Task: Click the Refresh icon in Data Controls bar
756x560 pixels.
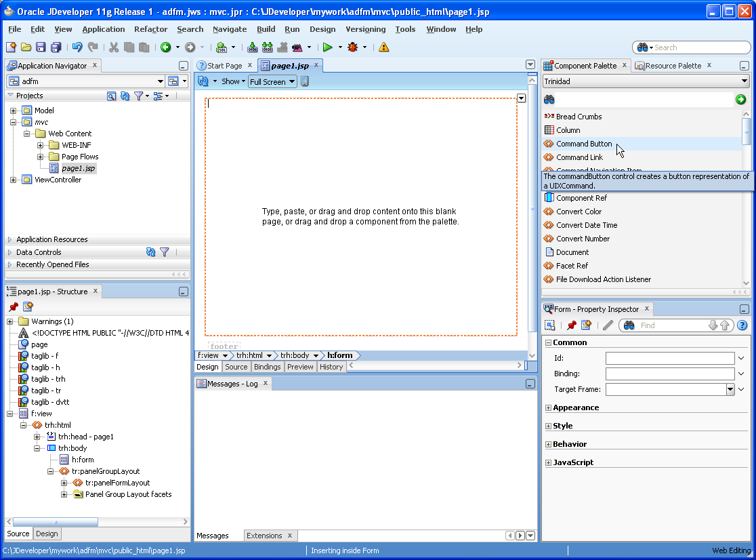Action: [151, 252]
